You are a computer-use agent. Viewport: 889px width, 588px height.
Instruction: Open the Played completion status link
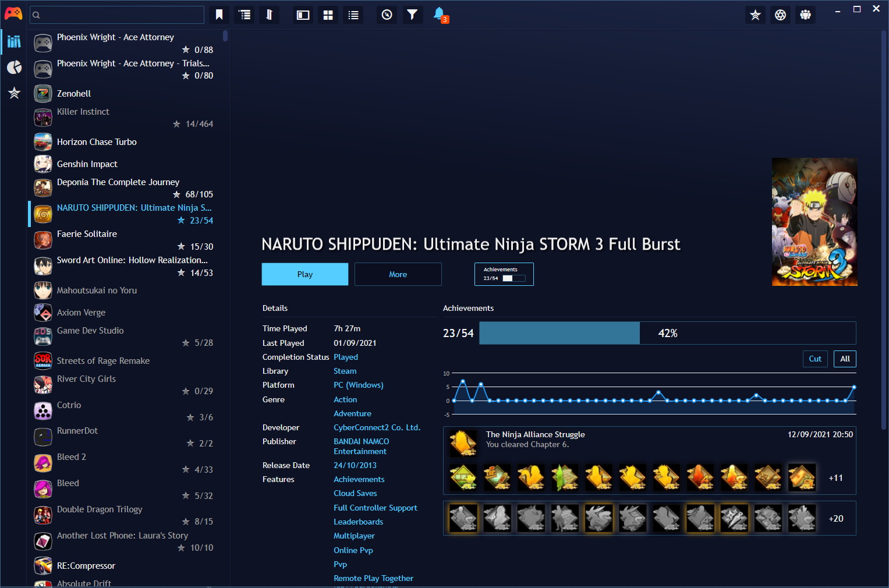[x=346, y=357]
